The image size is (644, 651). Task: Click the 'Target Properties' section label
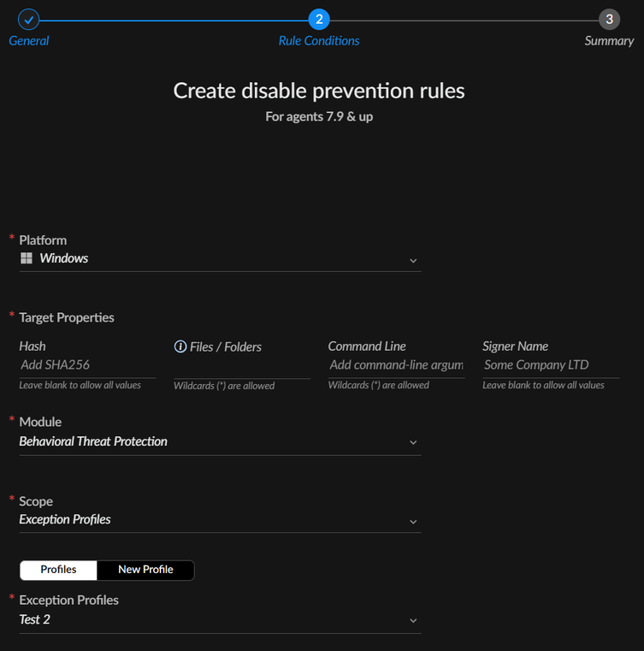pyautogui.click(x=67, y=317)
